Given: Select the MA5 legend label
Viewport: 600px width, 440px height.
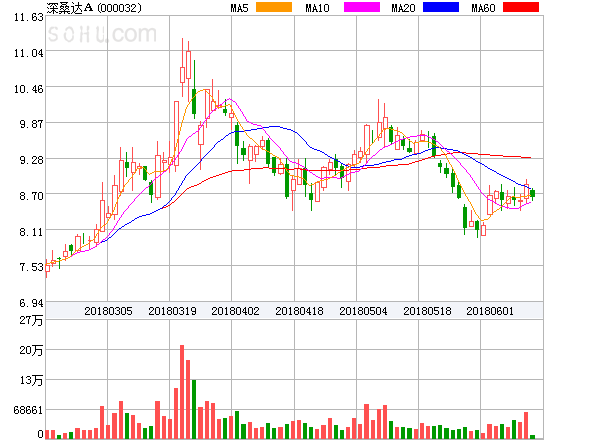Looking at the screenshot, I should pos(240,8).
